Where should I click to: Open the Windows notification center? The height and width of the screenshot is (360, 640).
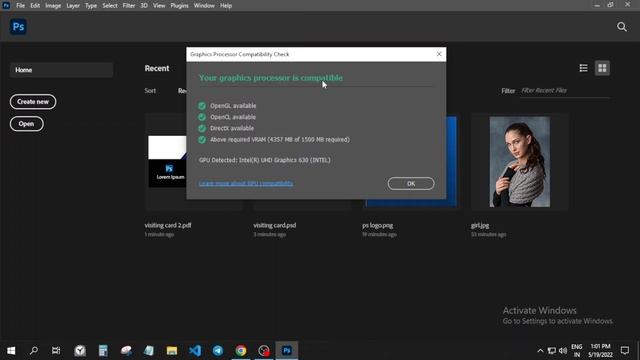coord(625,351)
